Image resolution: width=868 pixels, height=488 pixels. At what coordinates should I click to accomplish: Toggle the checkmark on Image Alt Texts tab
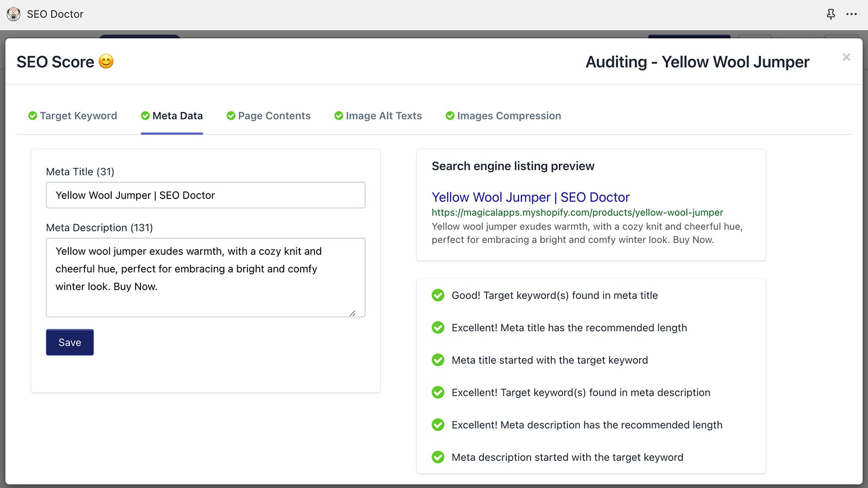pos(338,115)
